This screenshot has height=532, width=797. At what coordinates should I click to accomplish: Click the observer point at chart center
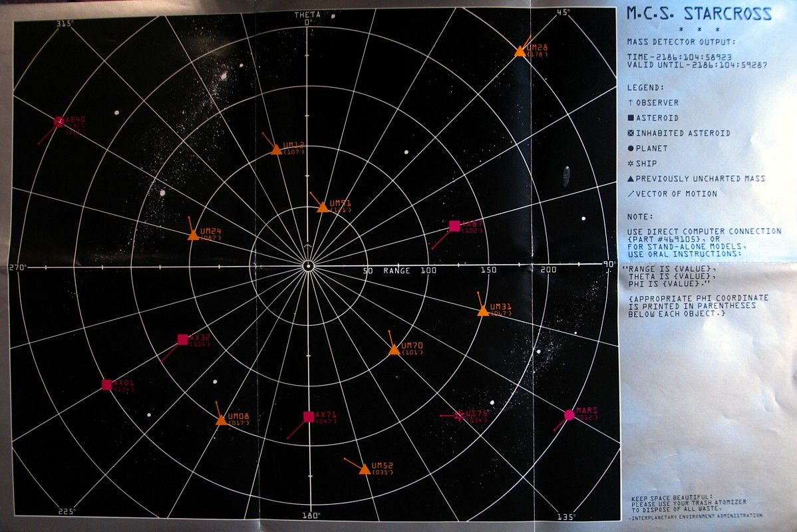point(307,266)
